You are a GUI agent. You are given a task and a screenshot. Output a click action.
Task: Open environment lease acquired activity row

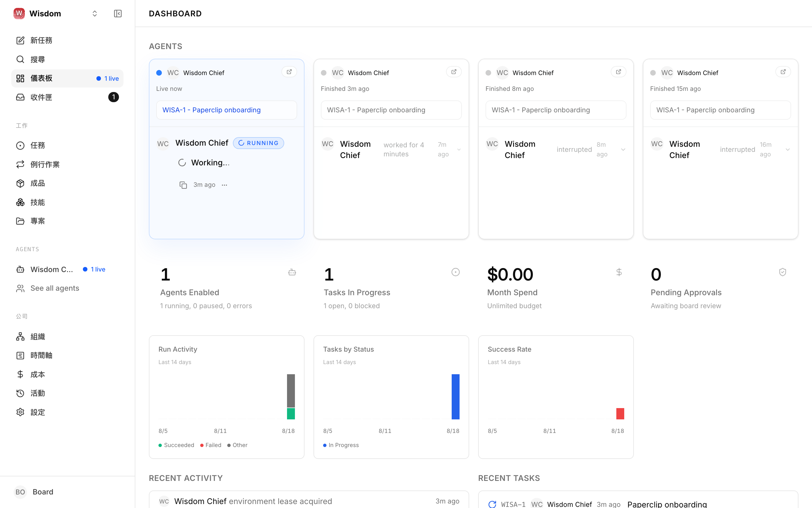[309, 501]
